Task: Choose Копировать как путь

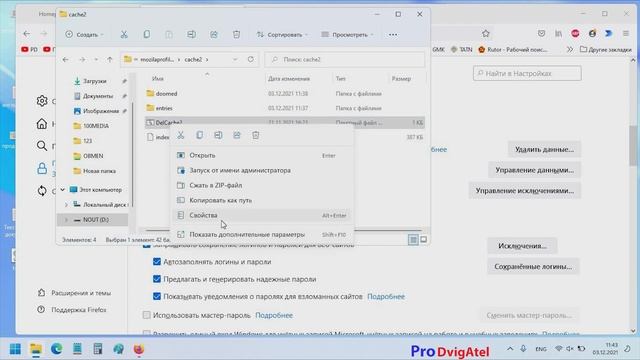Action: [262, 200]
